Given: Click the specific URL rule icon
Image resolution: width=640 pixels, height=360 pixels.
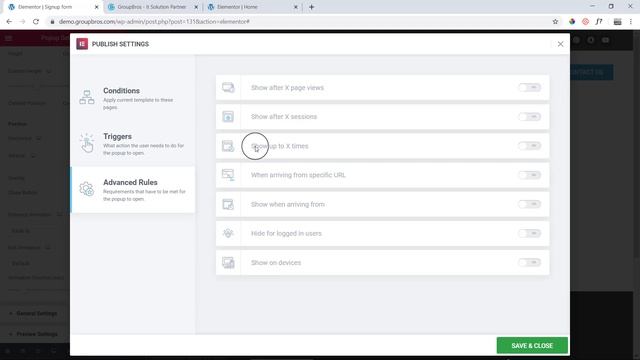Looking at the screenshot, I should (228, 175).
